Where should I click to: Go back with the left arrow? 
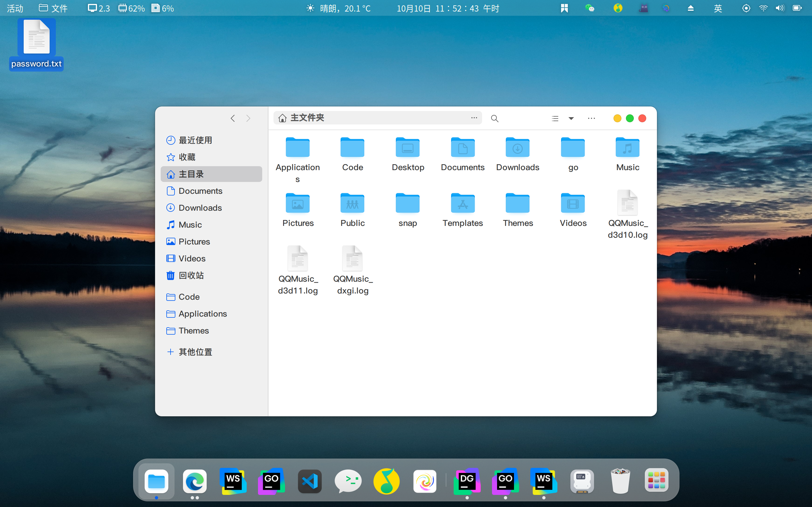(x=233, y=118)
